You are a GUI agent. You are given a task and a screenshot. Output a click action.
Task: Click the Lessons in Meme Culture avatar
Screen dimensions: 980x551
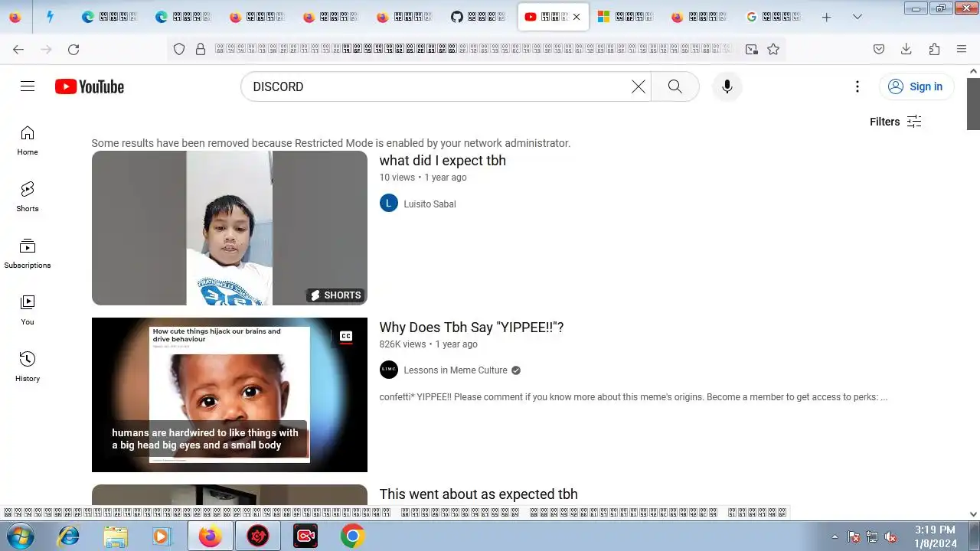point(389,370)
